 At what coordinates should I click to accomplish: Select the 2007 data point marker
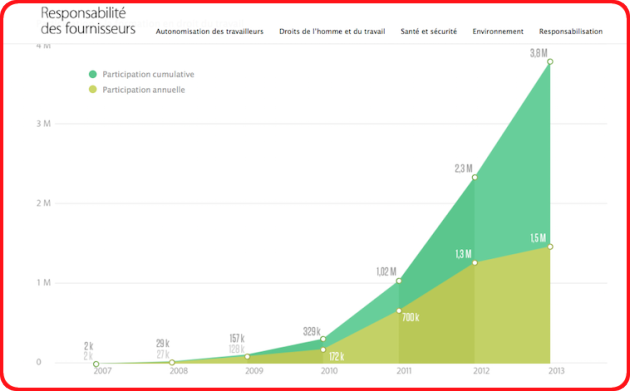click(96, 364)
